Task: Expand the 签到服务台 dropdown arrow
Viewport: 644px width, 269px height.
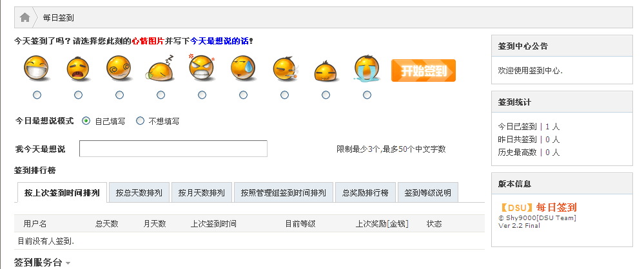Action: [x=68, y=263]
